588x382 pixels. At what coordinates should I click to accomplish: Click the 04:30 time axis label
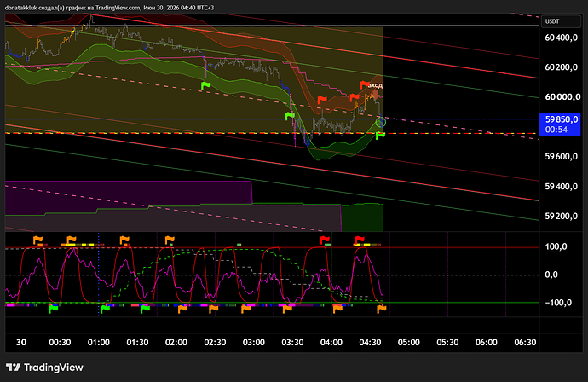(370, 342)
